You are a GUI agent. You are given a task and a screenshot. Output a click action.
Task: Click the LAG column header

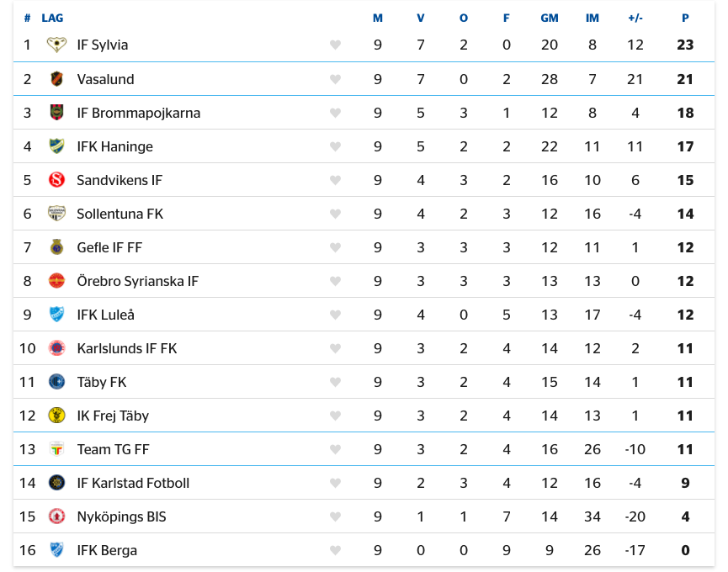(x=52, y=19)
